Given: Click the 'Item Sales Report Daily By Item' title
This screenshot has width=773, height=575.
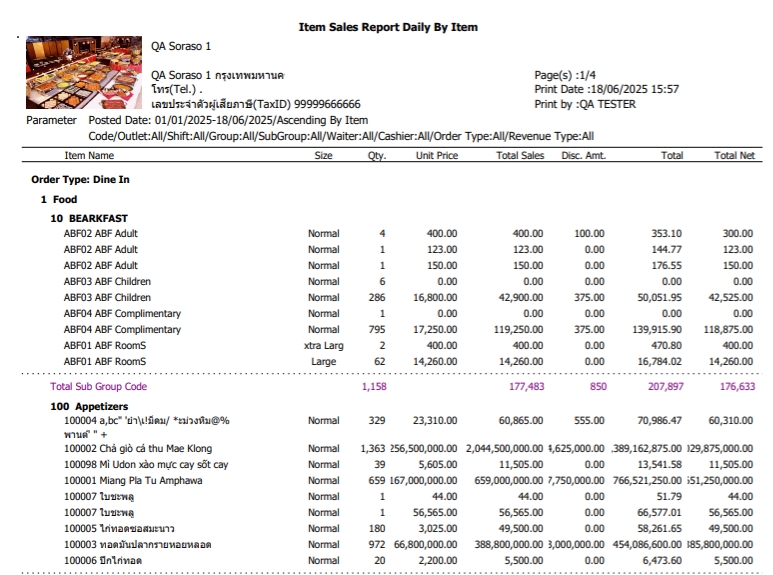Looking at the screenshot, I should [388, 27].
